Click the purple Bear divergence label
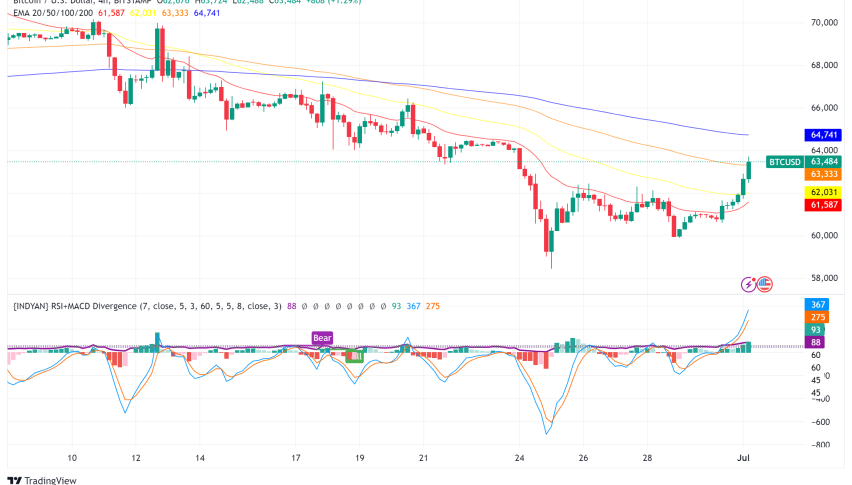 pos(322,338)
